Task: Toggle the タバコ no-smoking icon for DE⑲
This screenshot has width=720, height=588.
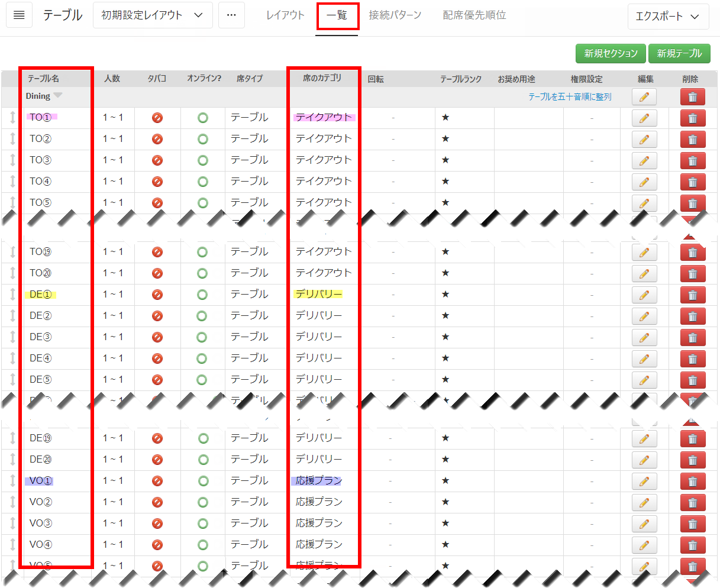Action: tap(157, 438)
